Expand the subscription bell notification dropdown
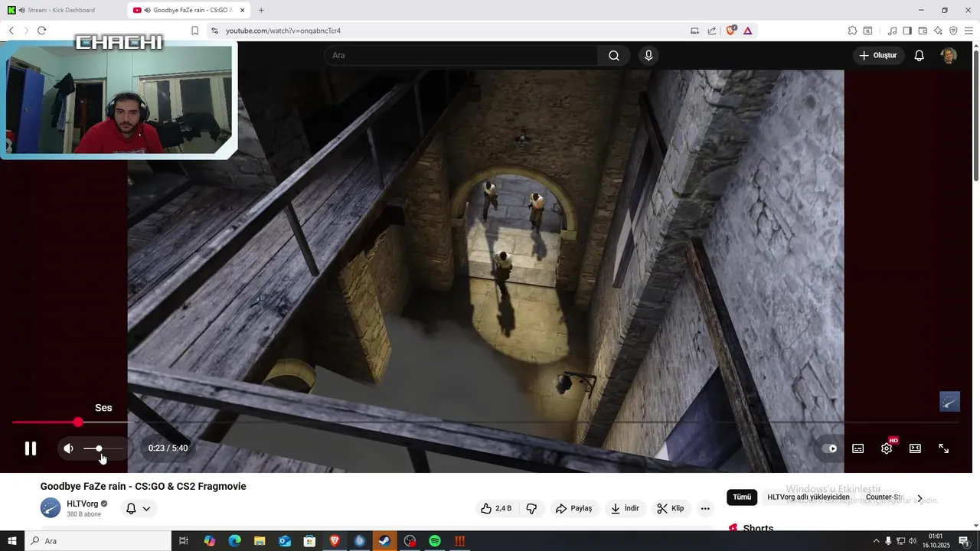 (x=138, y=508)
